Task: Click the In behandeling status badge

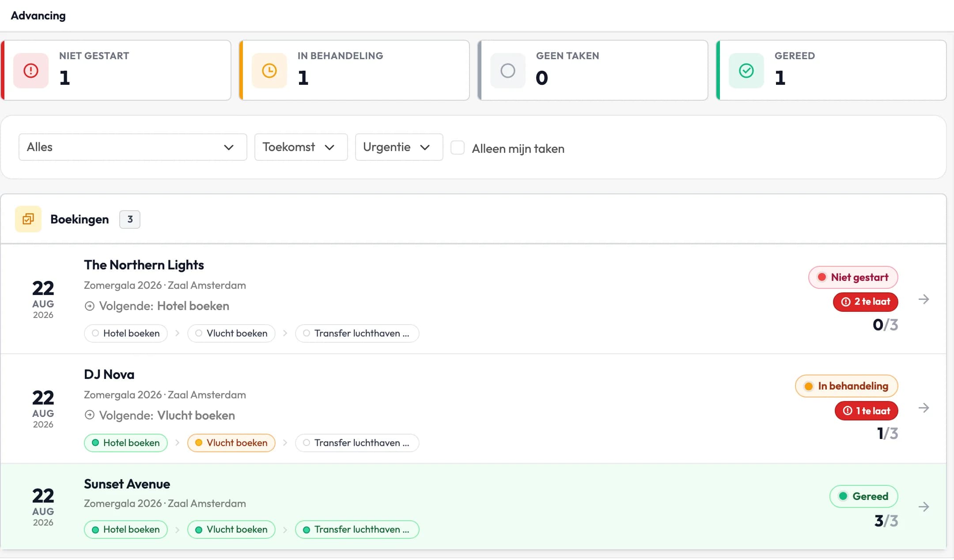Action: pyautogui.click(x=847, y=386)
